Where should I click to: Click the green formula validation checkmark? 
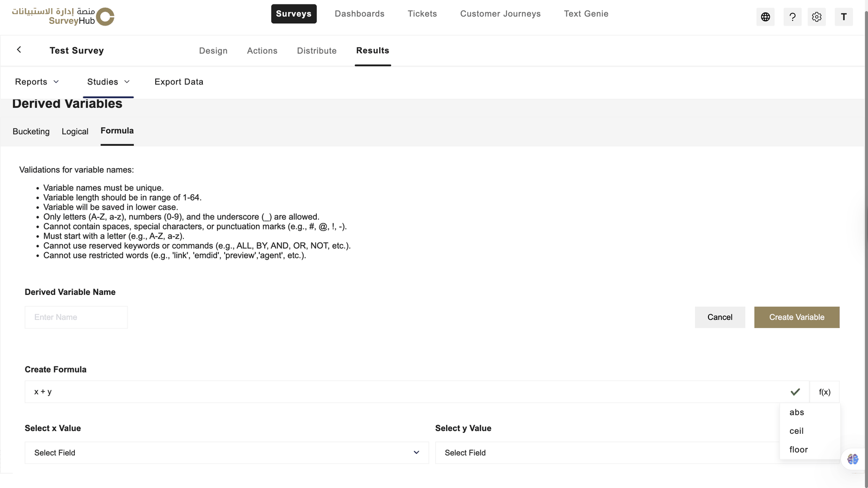coord(795,391)
